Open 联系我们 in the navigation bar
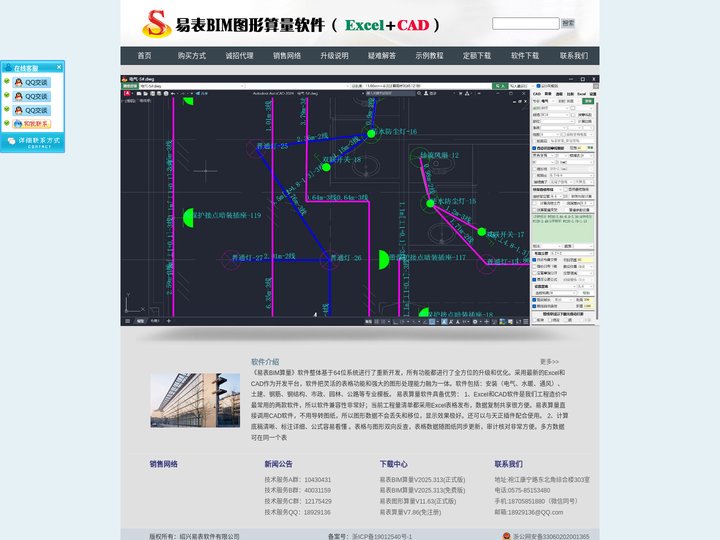Image resolution: width=720 pixels, height=540 pixels. coord(574,56)
